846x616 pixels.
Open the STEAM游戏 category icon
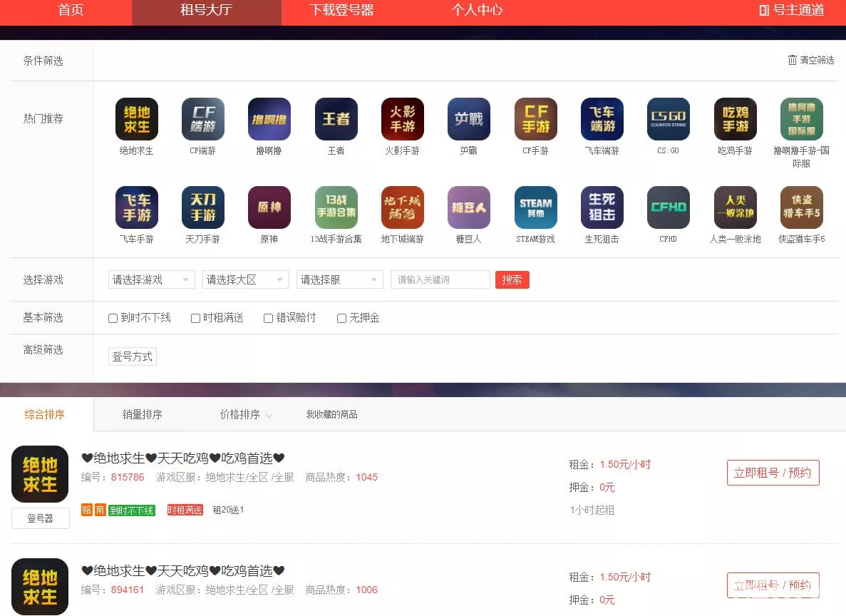click(535, 207)
